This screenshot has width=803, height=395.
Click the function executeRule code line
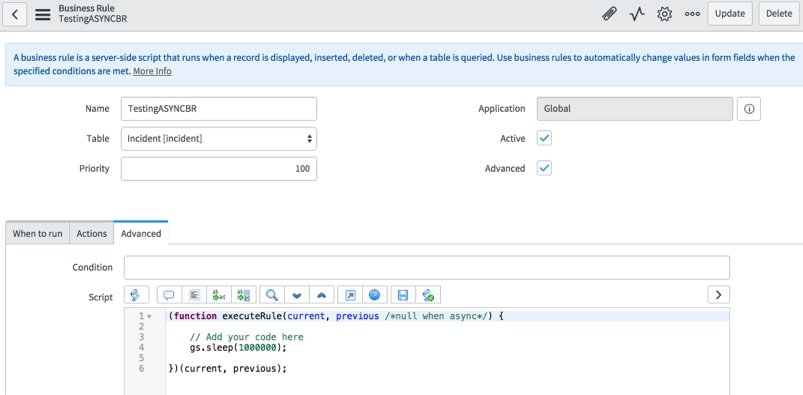pyautogui.click(x=336, y=316)
